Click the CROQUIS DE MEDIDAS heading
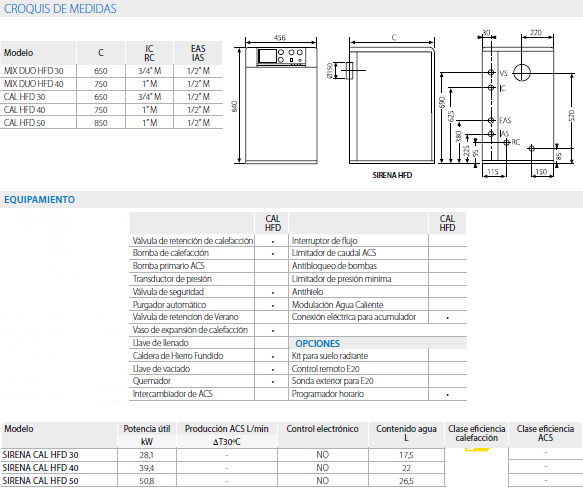Image resolution: width=583 pixels, height=488 pixels. pos(60,9)
